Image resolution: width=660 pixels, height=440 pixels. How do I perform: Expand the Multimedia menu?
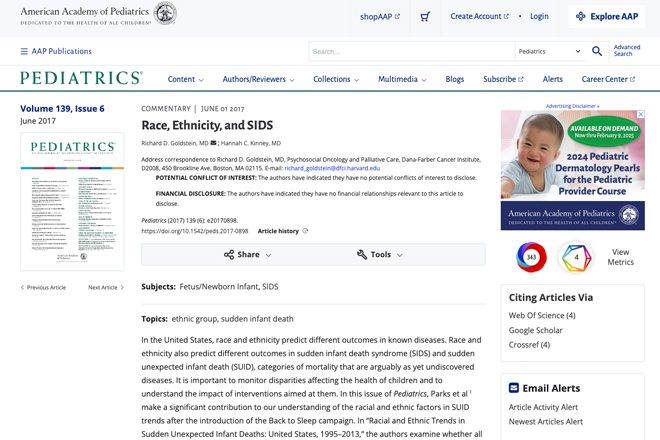pyautogui.click(x=402, y=79)
